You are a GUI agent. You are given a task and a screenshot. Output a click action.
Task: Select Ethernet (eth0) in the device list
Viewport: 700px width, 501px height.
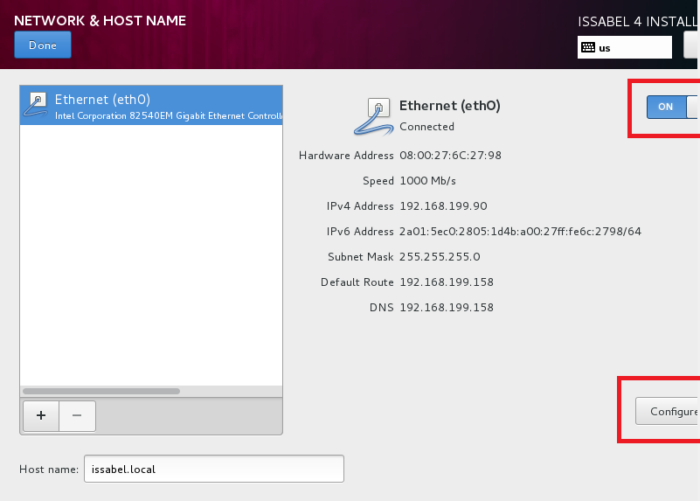tap(151, 106)
